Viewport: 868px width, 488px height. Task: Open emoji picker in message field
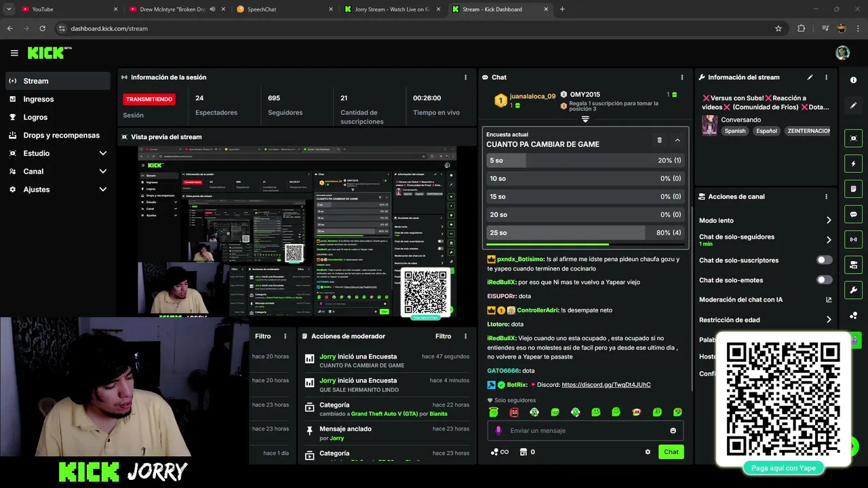coord(673,430)
